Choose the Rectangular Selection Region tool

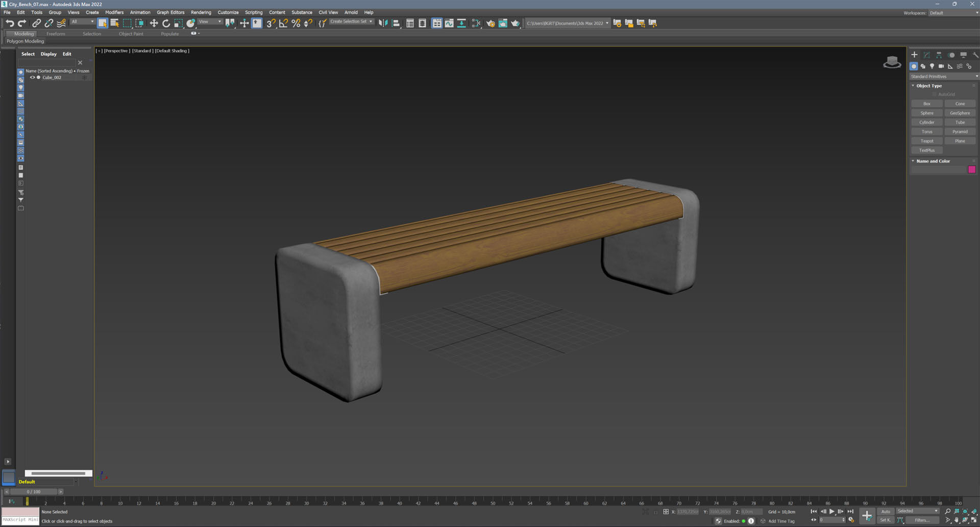127,23
